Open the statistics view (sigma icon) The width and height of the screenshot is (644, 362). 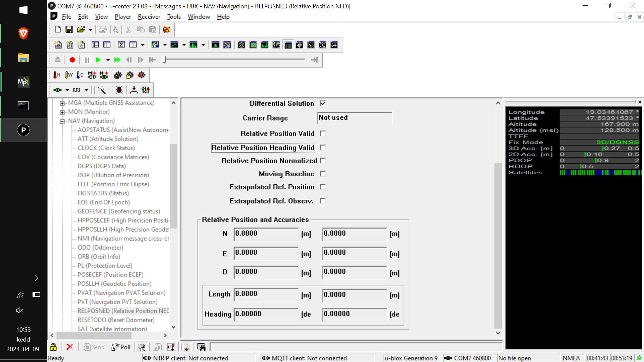[121, 44]
